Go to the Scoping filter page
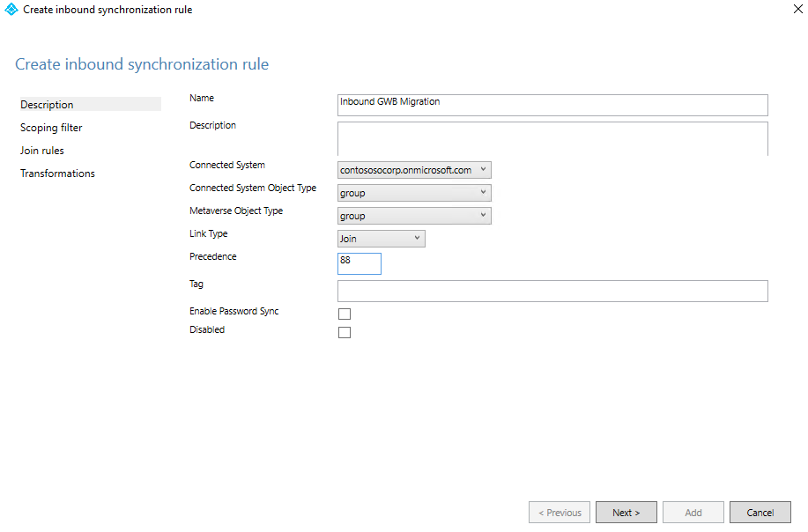Viewport: 808px width, 532px height. pos(52,128)
